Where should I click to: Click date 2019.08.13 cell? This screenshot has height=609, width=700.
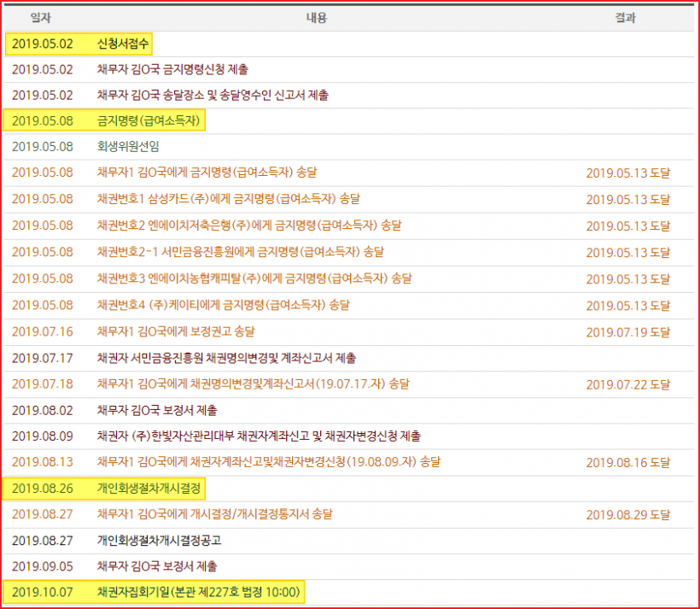click(x=43, y=462)
